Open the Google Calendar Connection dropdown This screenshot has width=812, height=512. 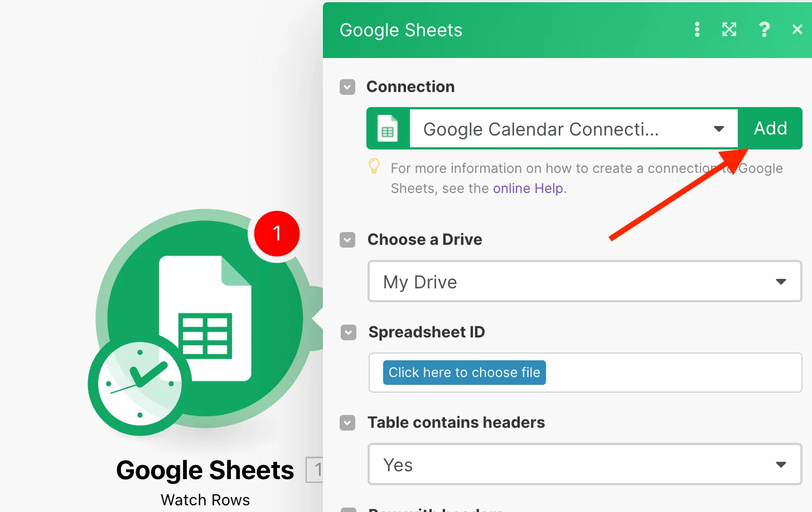pos(573,129)
